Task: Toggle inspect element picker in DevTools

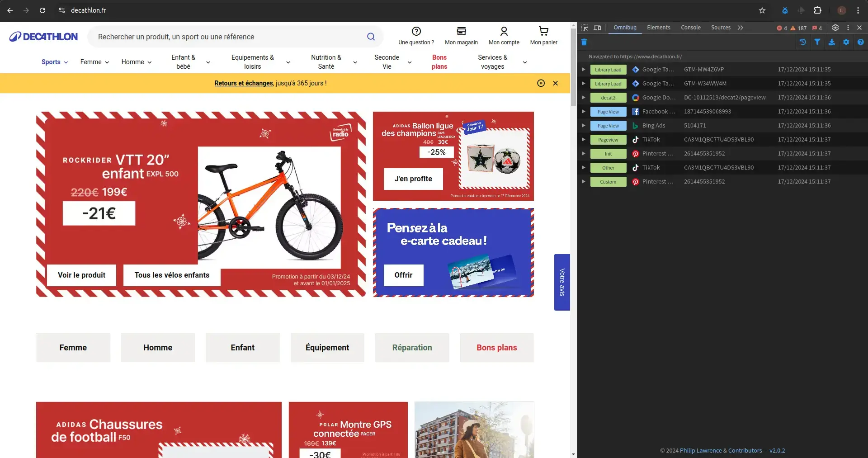Action: (x=585, y=28)
